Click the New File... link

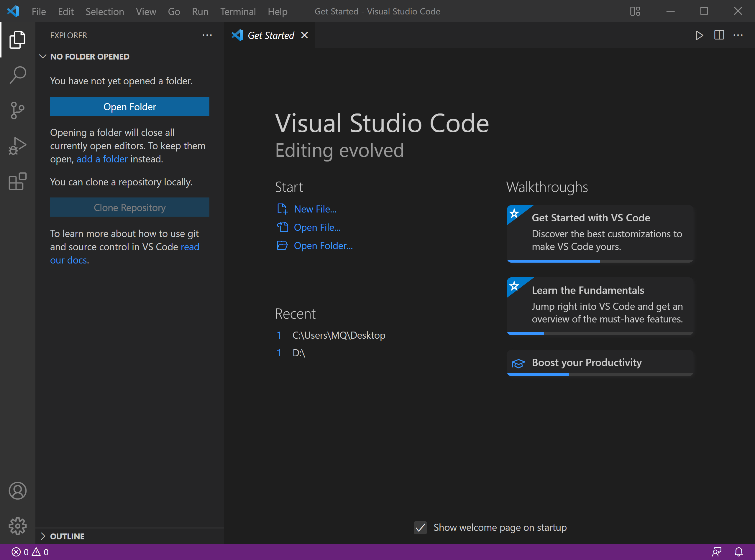click(x=315, y=209)
